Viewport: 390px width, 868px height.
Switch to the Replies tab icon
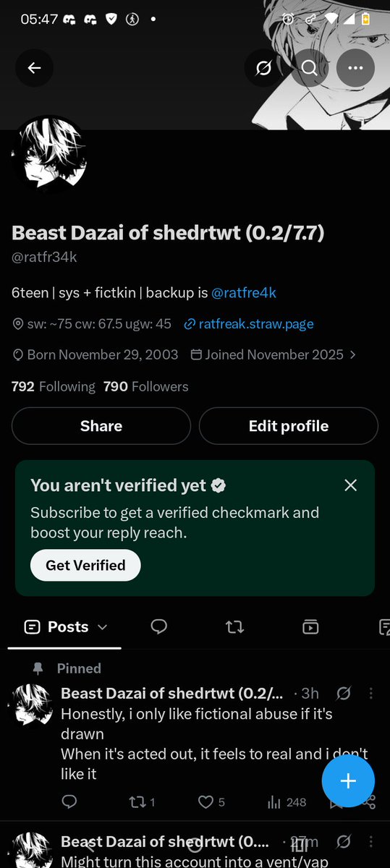(159, 627)
